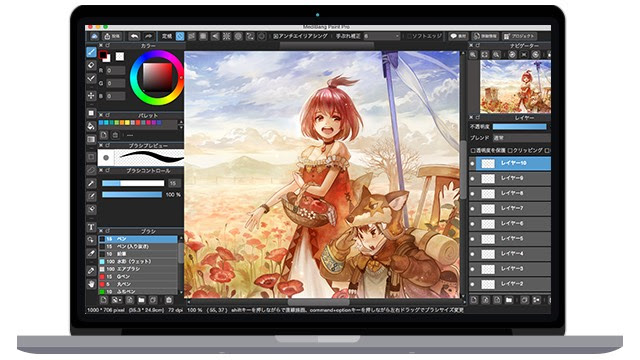
Task: Click the speech bubble button in toolbar
Action: 458,36
